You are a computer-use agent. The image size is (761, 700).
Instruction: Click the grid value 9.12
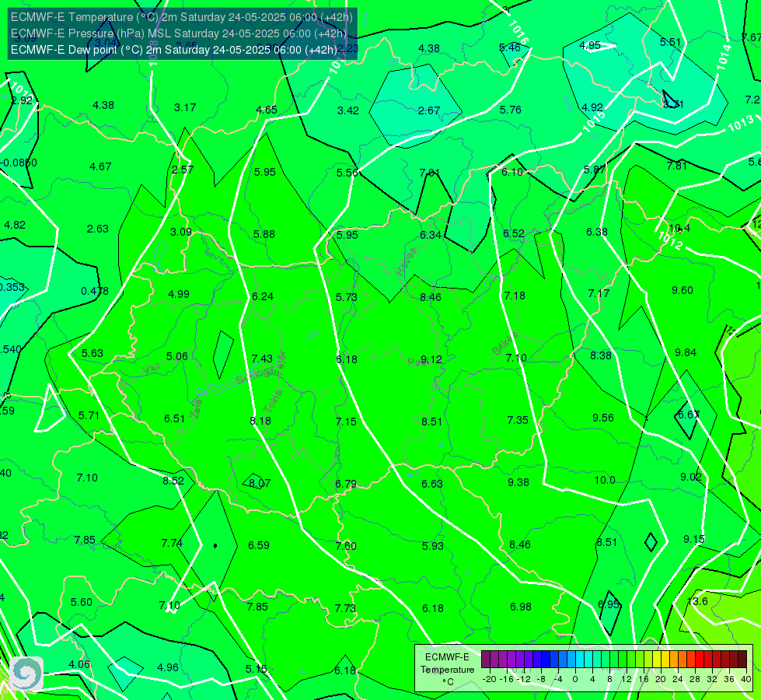tap(431, 359)
